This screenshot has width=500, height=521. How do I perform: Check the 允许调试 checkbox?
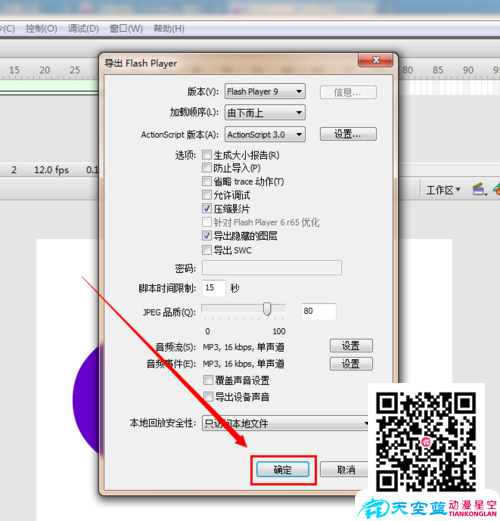pyautogui.click(x=207, y=195)
